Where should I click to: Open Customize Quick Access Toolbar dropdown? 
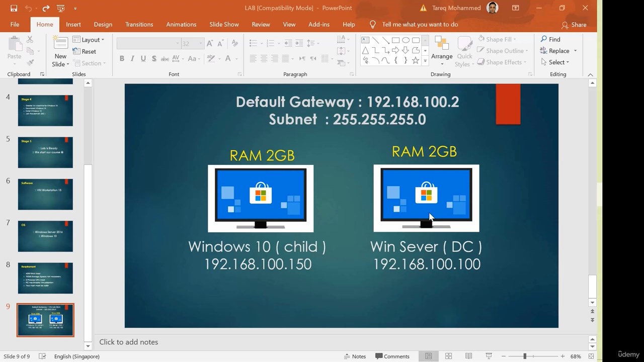pos(75,8)
